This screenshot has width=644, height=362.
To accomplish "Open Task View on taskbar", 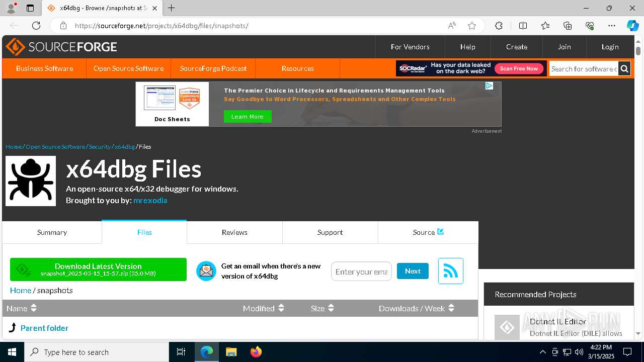I will pyautogui.click(x=181, y=352).
